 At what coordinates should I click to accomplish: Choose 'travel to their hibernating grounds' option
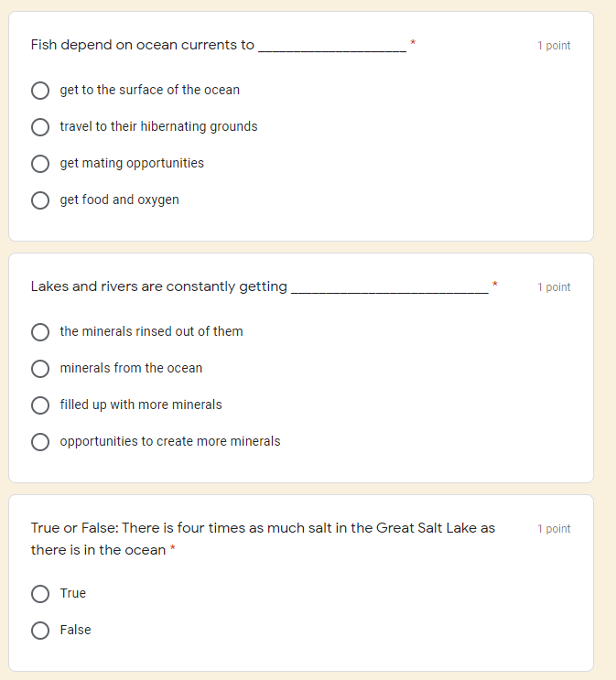point(40,127)
